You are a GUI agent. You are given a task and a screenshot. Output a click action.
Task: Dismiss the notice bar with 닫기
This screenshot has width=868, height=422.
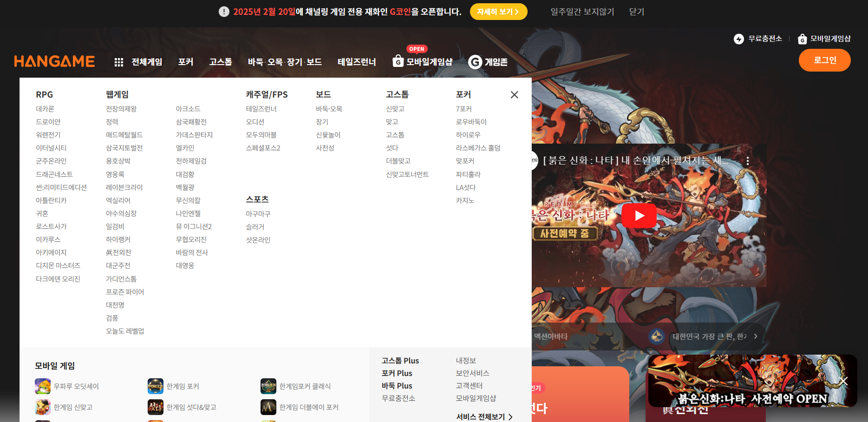coord(636,12)
